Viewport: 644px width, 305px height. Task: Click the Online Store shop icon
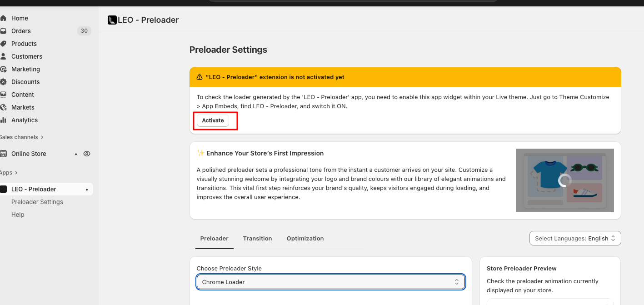pyautogui.click(x=3, y=154)
